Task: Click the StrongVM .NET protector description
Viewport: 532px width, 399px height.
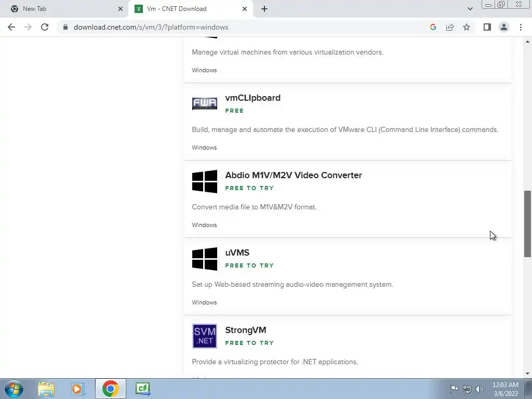Action: 275,362
